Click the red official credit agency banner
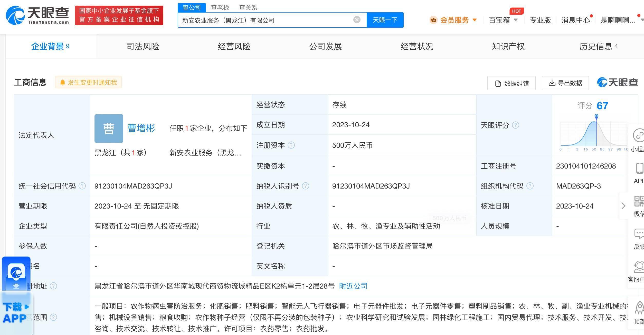Image resolution: width=644 pixels, height=335 pixels. click(119, 15)
